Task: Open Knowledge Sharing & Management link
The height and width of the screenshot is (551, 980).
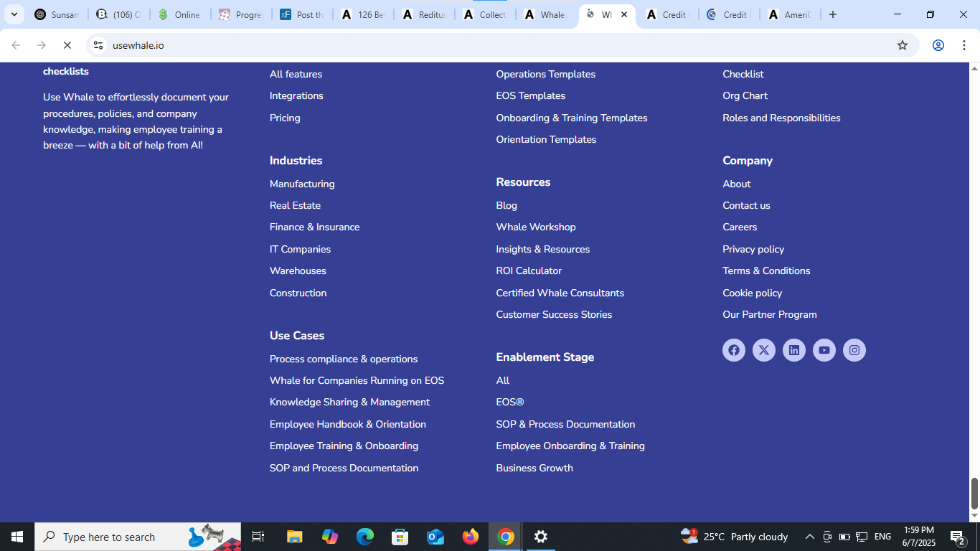Action: [x=349, y=402]
